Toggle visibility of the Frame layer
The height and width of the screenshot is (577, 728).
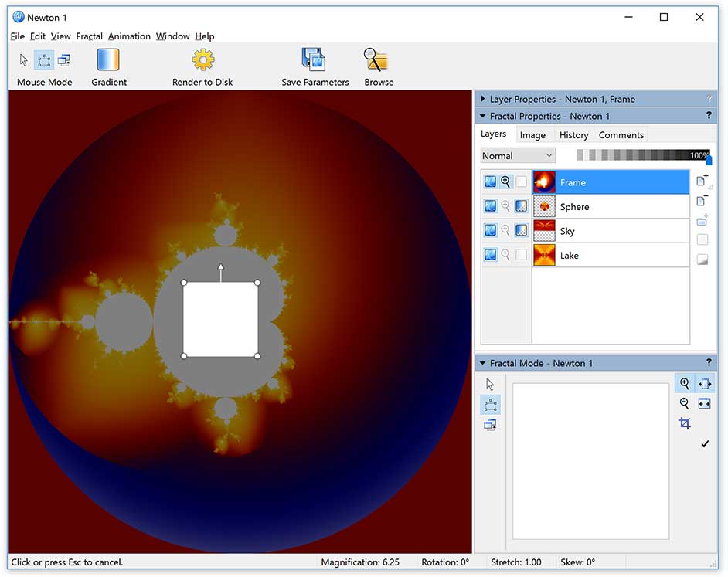(490, 182)
